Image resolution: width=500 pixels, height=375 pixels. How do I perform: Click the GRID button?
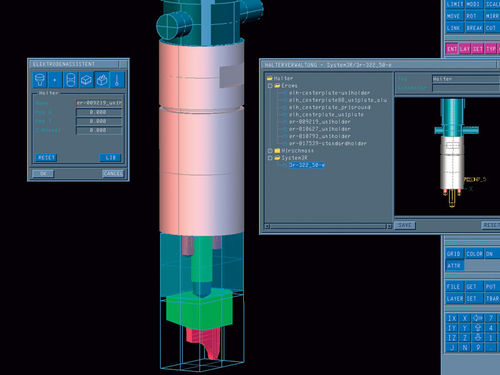click(454, 254)
